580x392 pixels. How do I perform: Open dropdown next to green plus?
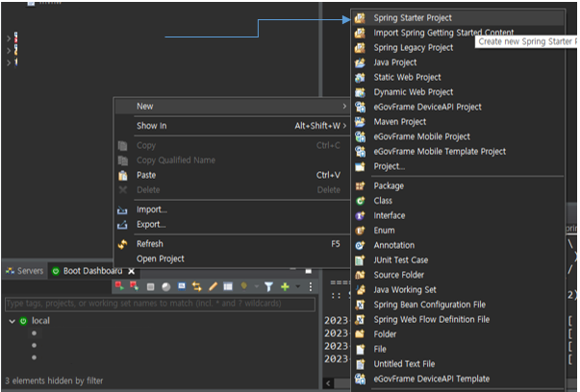coord(298,286)
